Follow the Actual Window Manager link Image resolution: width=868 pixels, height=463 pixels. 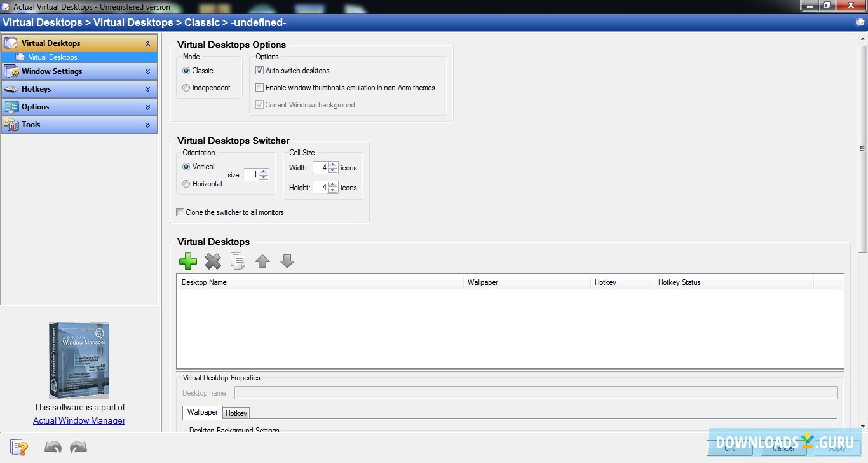[x=79, y=420]
